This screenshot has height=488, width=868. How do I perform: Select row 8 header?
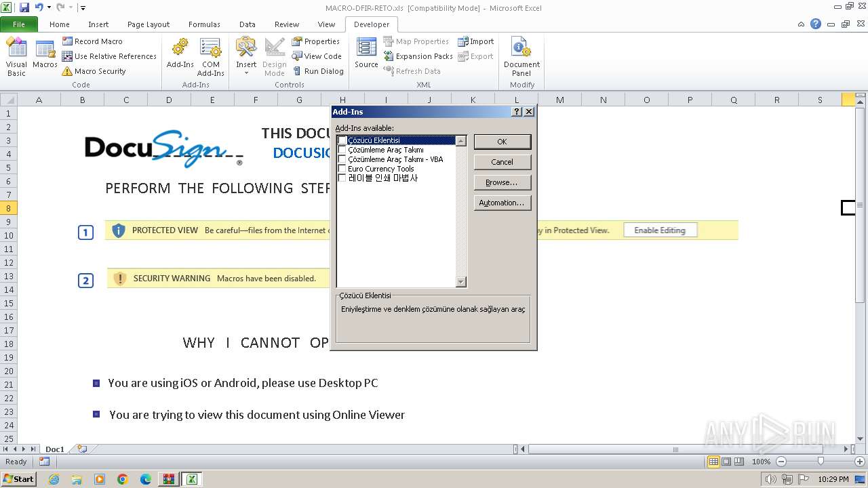[x=8, y=208]
